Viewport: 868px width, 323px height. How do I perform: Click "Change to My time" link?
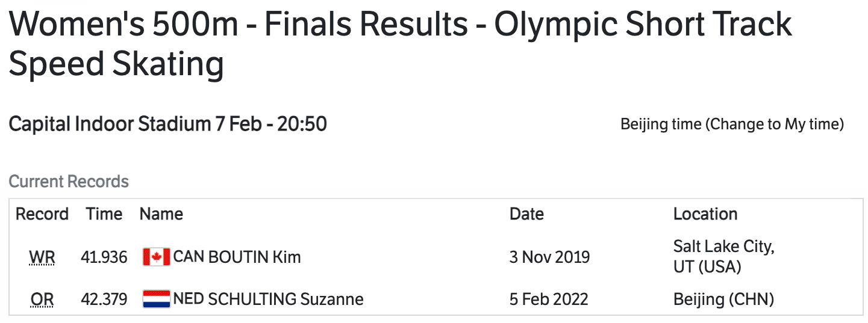click(774, 125)
